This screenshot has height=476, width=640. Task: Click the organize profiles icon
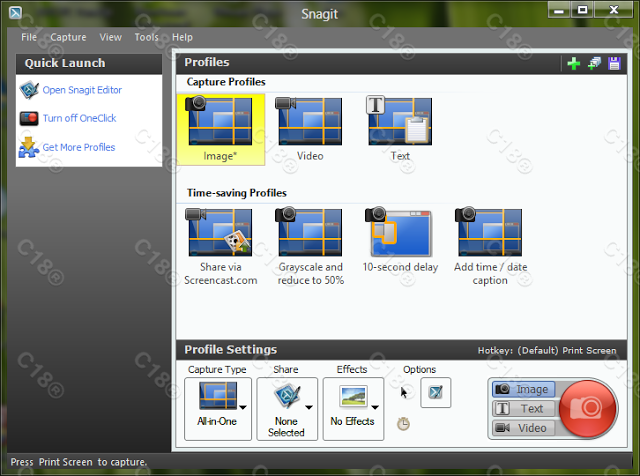[x=594, y=63]
